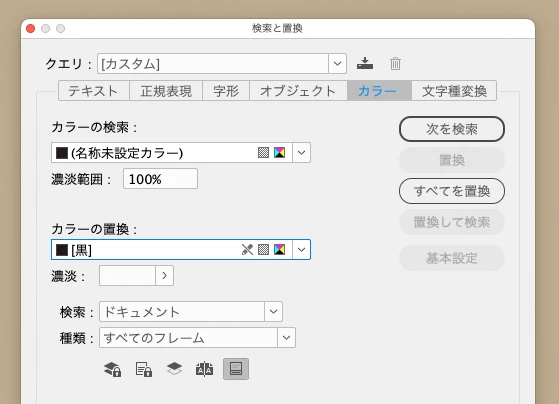Click the [カスタム] query field
Viewport: 559px width, 404px height.
click(x=213, y=63)
